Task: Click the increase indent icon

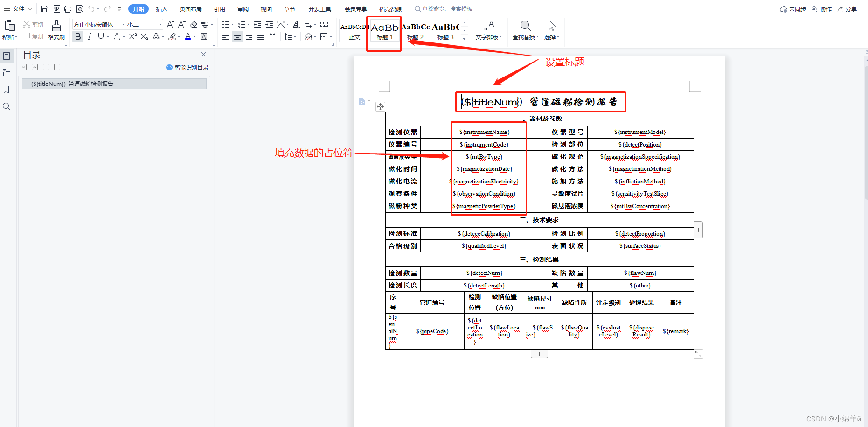Action: pos(269,24)
